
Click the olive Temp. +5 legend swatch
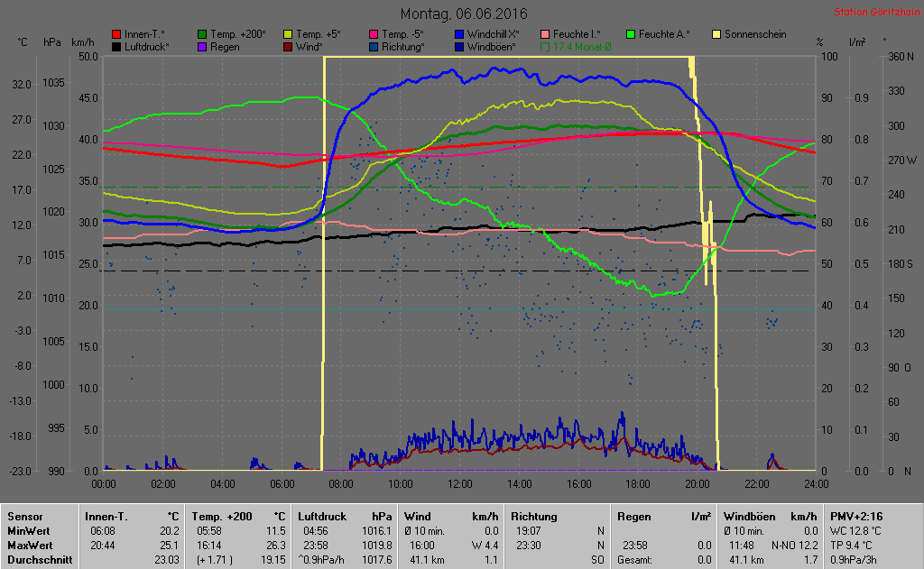click(288, 35)
